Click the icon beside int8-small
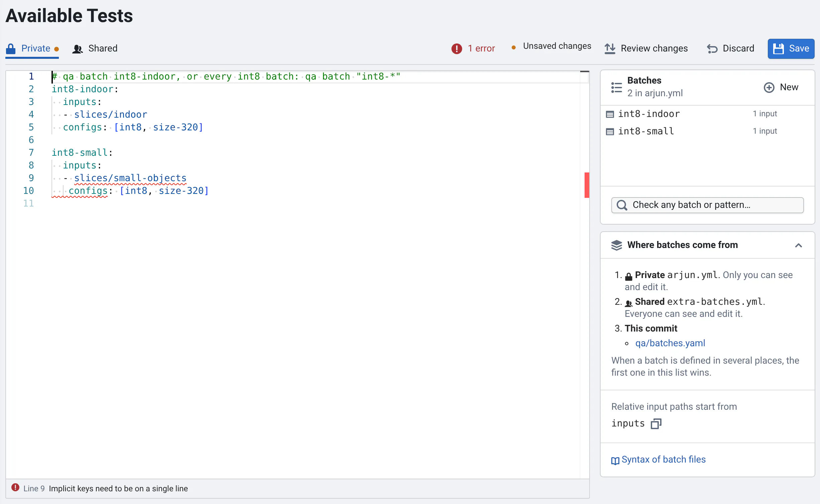Screen dimensions: 820x504 [x=610, y=132]
